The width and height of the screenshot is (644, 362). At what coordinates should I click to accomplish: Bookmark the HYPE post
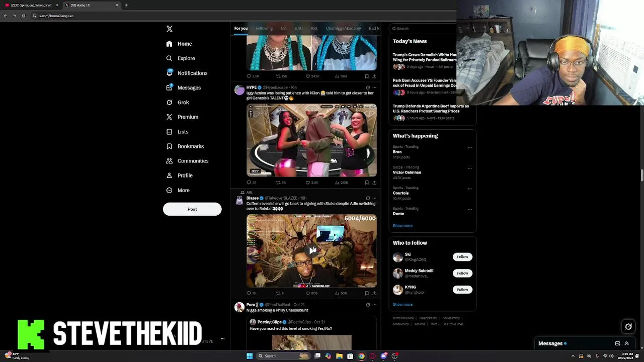pyautogui.click(x=367, y=183)
